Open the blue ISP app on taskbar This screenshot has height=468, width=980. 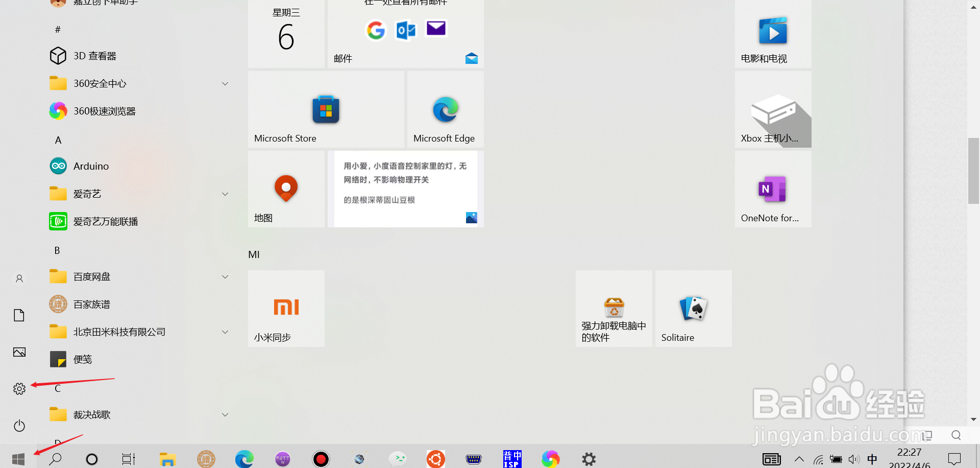512,459
